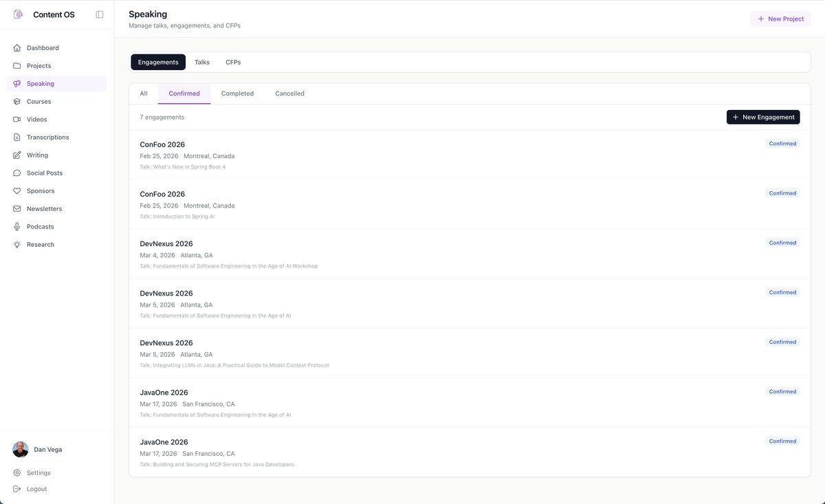Open ConFoo Introduction to Spring AI engagement
The image size is (825, 504).
click(470, 205)
